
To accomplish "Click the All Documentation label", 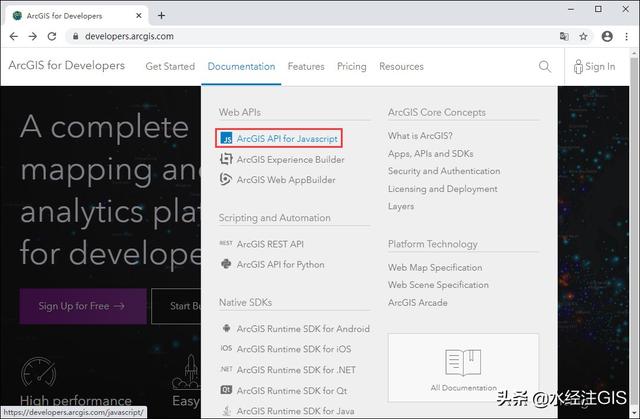I will tap(464, 388).
